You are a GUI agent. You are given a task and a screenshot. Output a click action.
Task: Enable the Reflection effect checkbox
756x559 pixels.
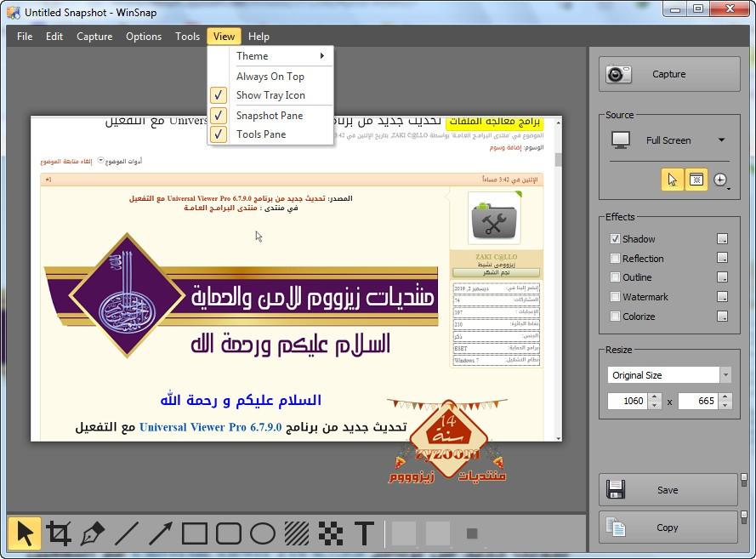pos(615,258)
